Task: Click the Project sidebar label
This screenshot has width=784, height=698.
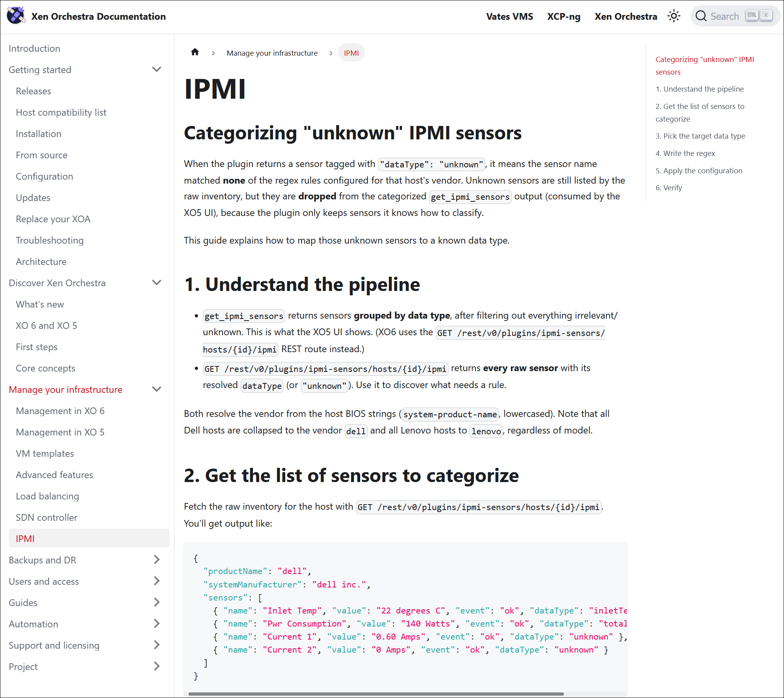Action: pos(23,667)
